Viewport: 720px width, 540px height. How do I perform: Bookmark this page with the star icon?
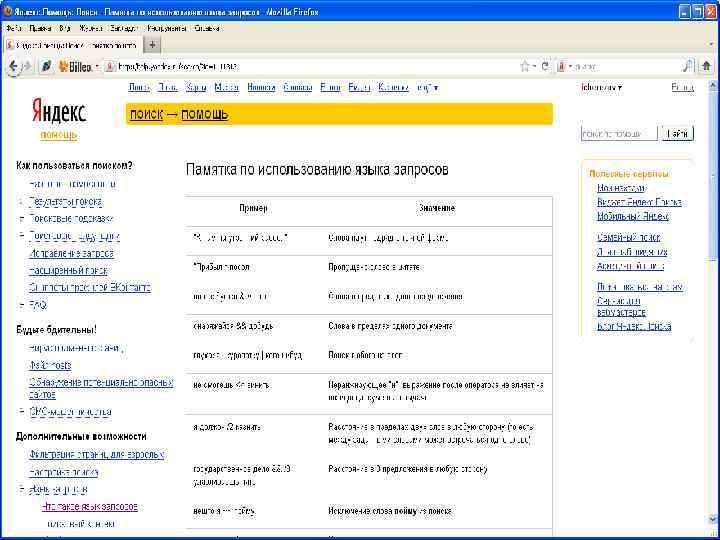525,67
